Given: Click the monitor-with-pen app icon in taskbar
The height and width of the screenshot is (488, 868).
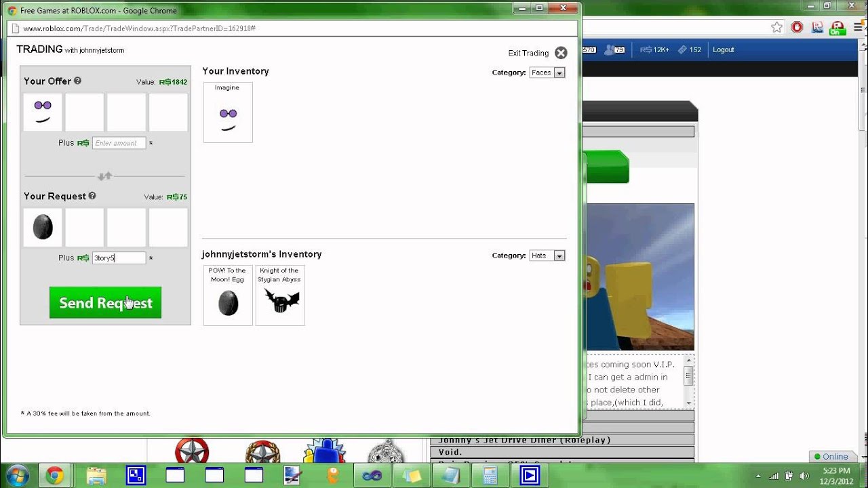Looking at the screenshot, I should pos(293,476).
